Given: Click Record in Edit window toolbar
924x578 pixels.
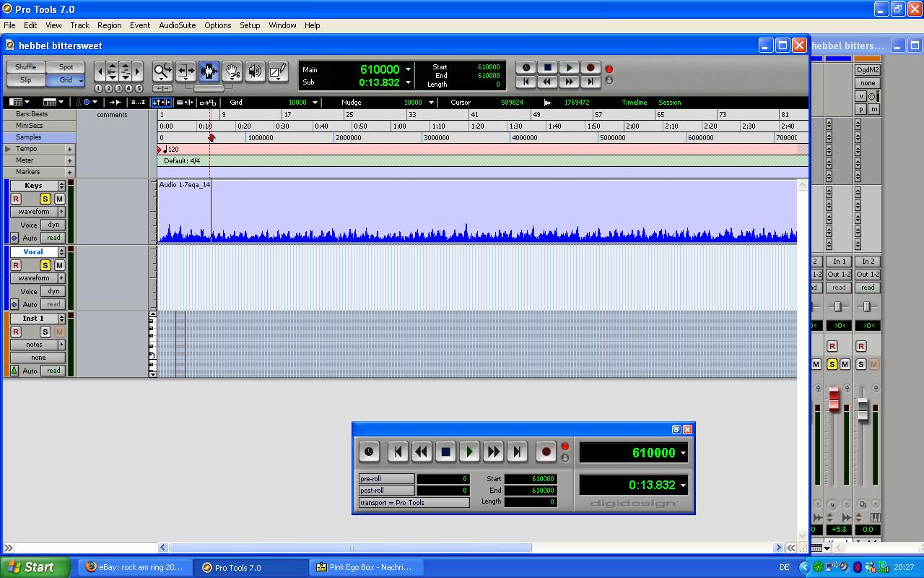Looking at the screenshot, I should (590, 68).
